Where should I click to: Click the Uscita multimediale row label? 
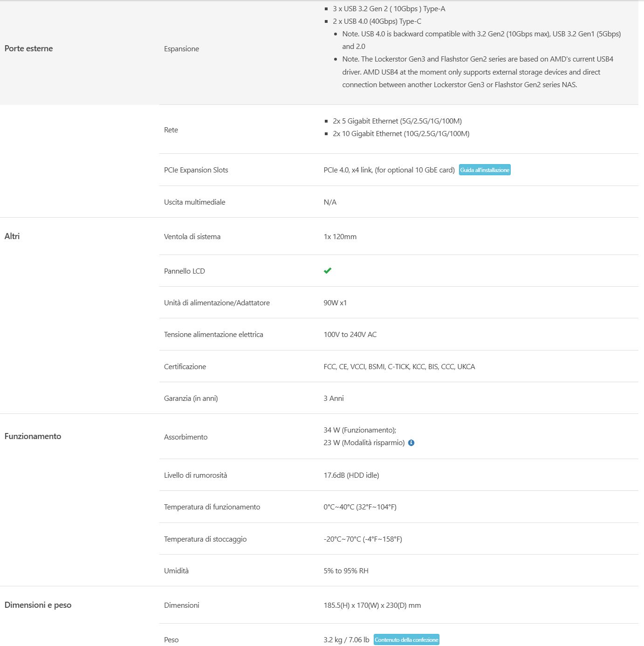(x=195, y=202)
